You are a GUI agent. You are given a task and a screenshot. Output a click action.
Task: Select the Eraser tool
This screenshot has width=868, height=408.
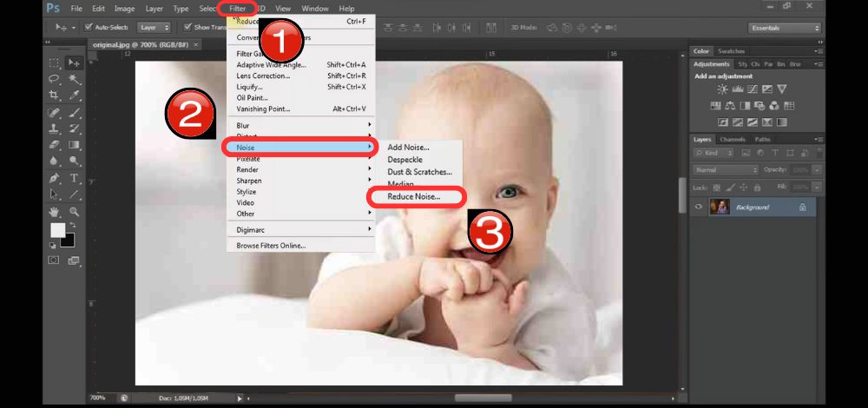pos(54,145)
